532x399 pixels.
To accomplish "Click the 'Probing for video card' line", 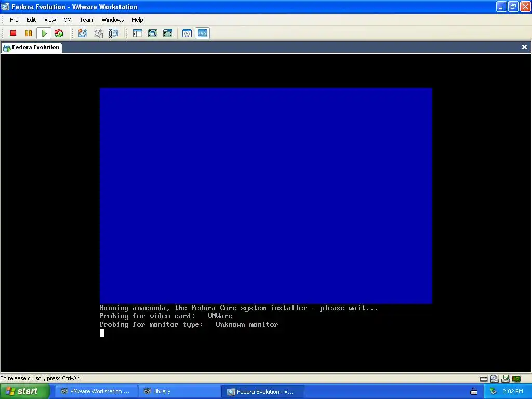I will click(166, 316).
